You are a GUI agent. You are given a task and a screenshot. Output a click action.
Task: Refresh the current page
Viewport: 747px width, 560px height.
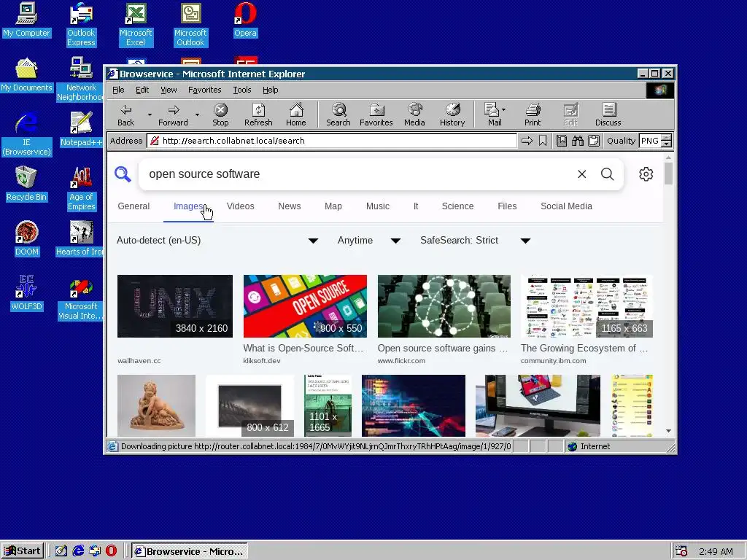tap(258, 114)
